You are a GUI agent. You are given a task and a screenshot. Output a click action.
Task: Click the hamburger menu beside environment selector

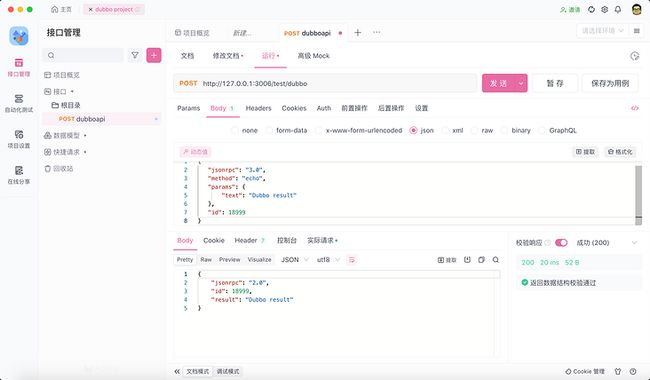coord(637,31)
